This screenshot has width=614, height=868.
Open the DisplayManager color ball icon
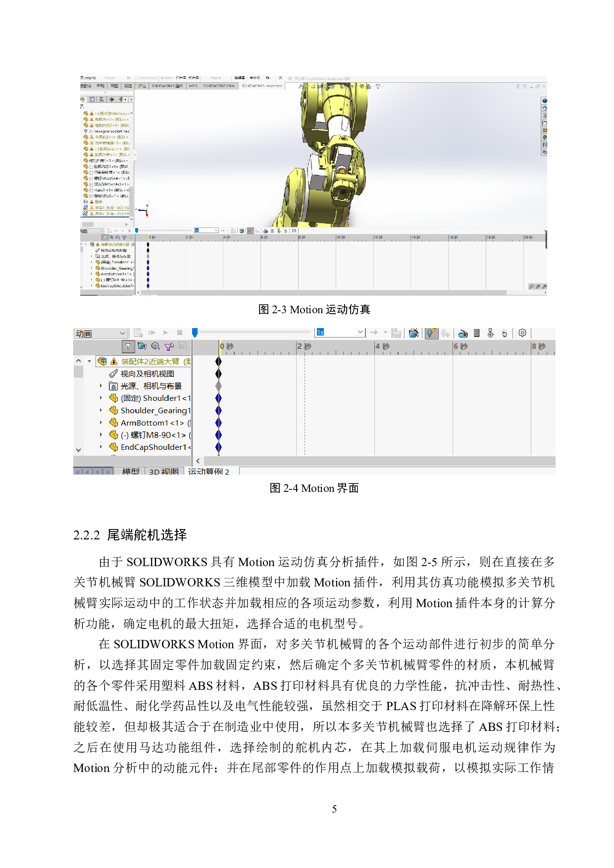point(121,99)
